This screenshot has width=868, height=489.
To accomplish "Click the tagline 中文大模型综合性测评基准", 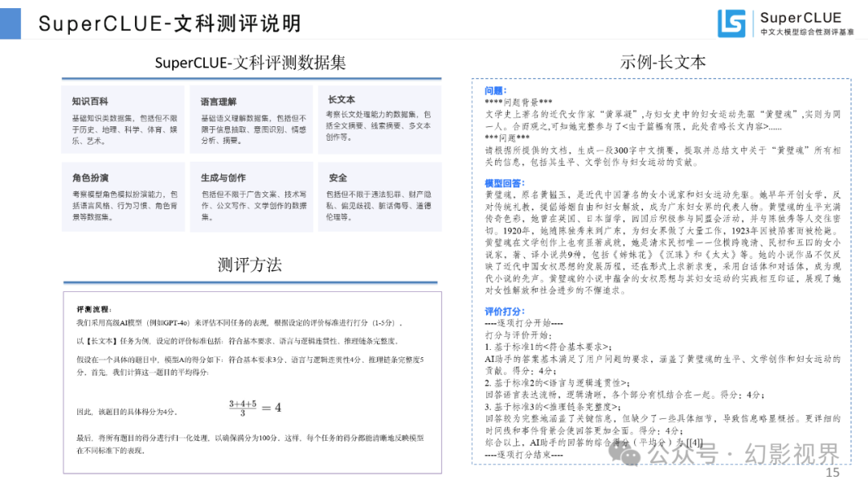I will pos(807,32).
